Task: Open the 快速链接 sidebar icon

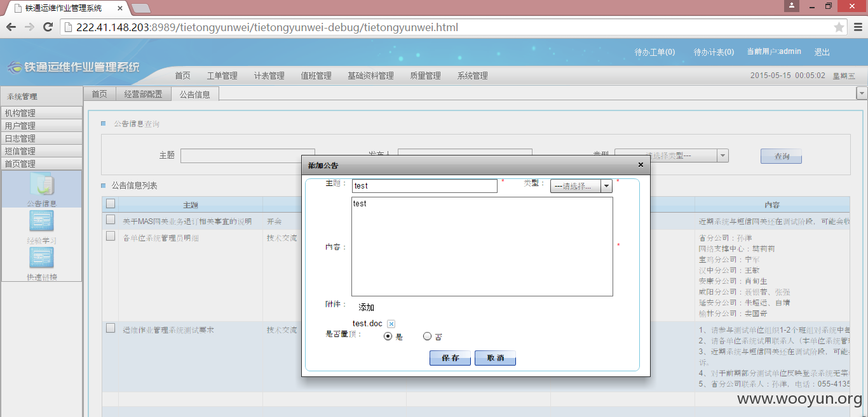Action: 41,258
